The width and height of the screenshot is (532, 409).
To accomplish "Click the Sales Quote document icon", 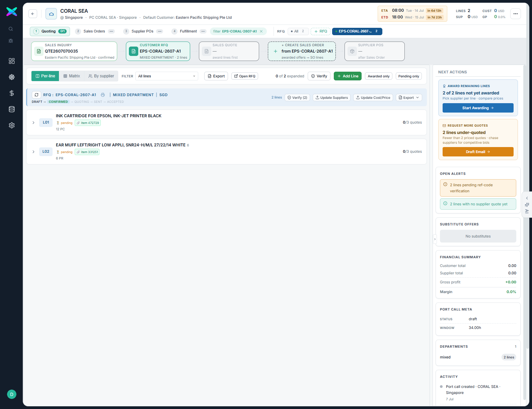I will pyautogui.click(x=207, y=51).
